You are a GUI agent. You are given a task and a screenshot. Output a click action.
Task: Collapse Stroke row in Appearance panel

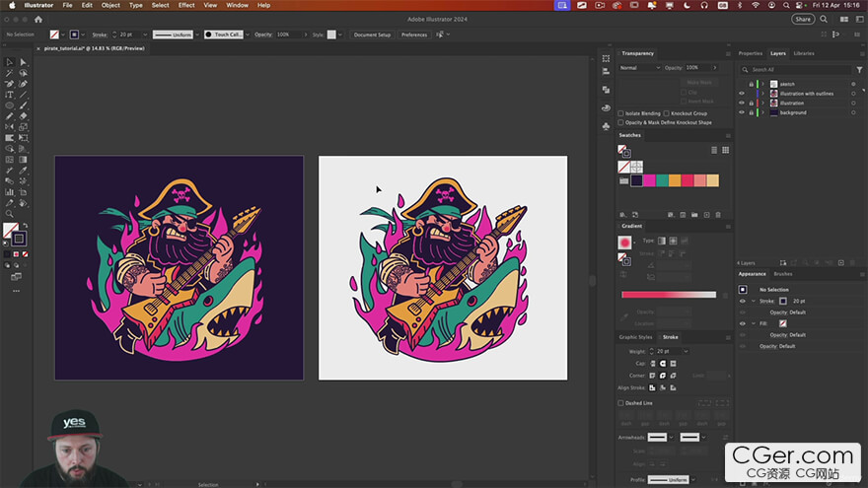[754, 301]
